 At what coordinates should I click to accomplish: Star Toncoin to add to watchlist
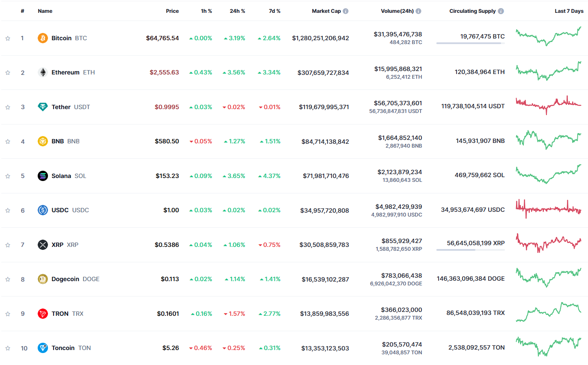click(8, 348)
